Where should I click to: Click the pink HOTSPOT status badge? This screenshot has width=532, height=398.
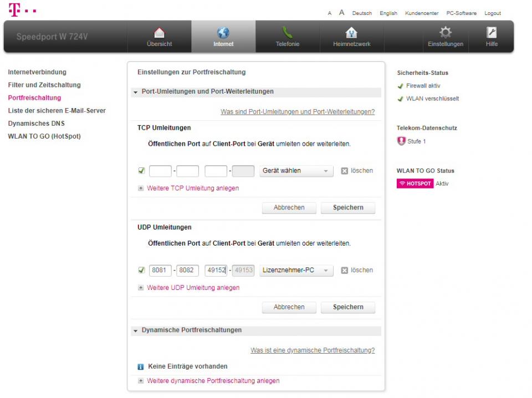(x=415, y=183)
